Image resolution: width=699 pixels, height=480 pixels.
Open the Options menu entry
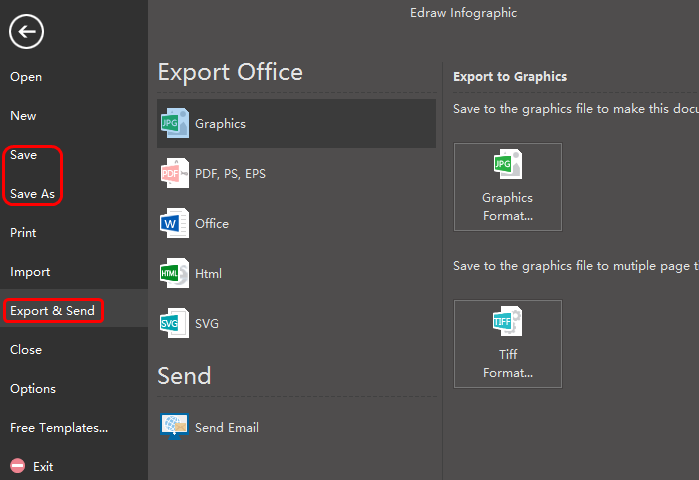[33, 389]
